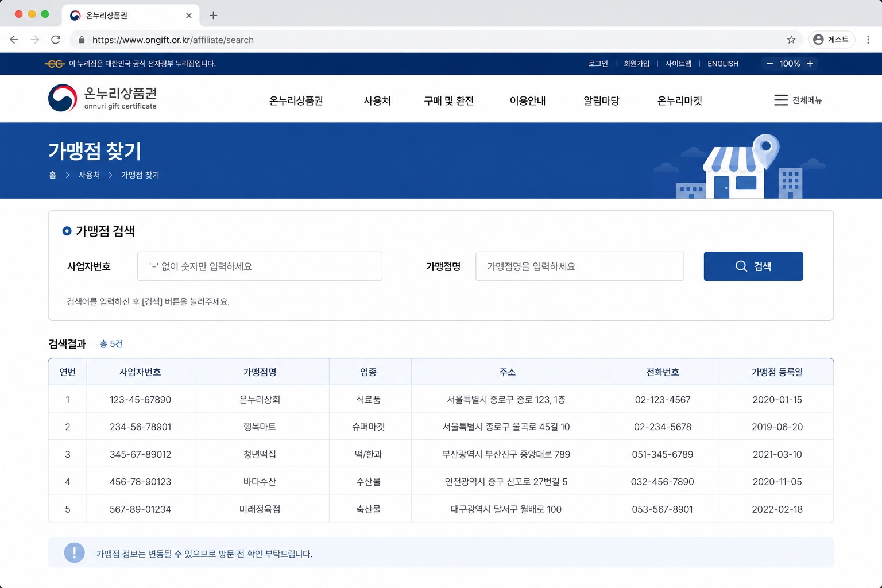Open the 온누리상품권 menu

pyautogui.click(x=296, y=100)
